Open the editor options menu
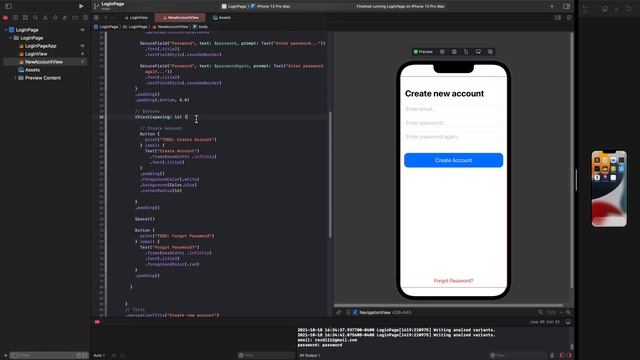Image resolution: width=640 pixels, height=360 pixels. [558, 18]
